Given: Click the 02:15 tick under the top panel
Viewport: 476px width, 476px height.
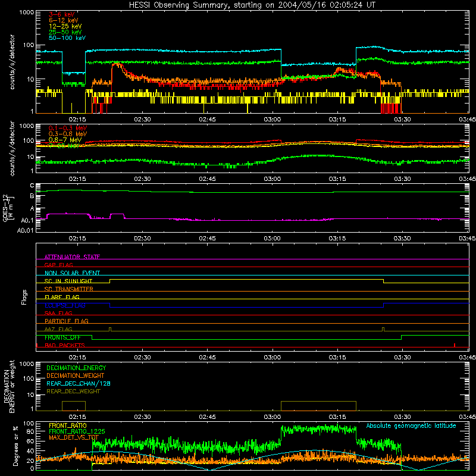Looking at the screenshot, I should tap(77, 120).
